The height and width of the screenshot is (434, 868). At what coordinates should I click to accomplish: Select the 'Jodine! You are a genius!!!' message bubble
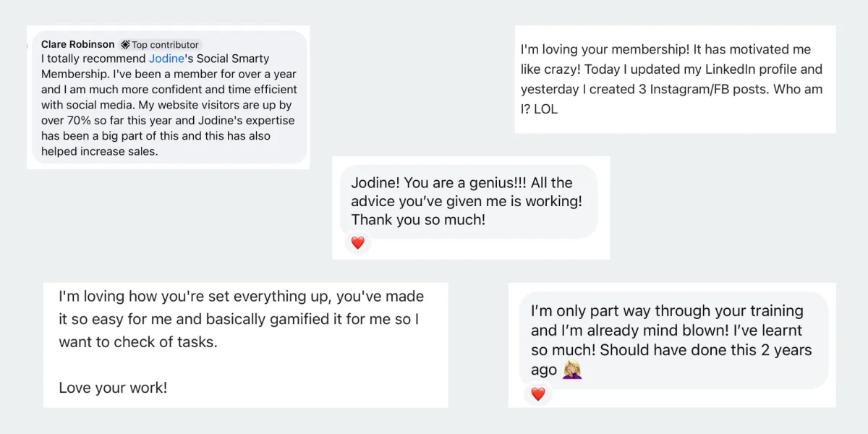pyautogui.click(x=469, y=201)
